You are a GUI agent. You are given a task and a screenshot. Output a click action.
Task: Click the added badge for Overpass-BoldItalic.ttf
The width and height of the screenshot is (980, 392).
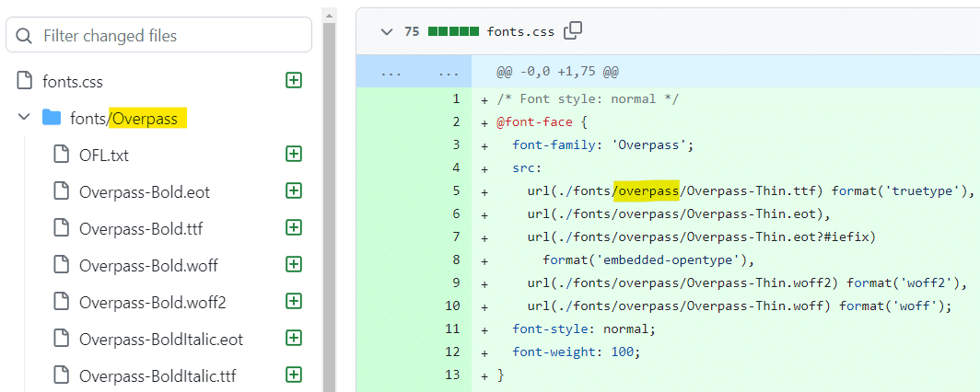pos(294,375)
